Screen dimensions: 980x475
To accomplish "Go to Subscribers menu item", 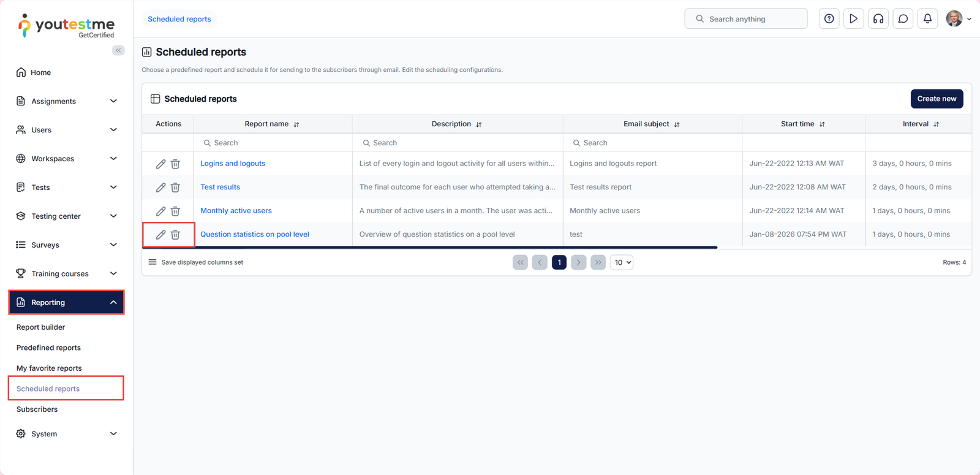I will point(37,409).
